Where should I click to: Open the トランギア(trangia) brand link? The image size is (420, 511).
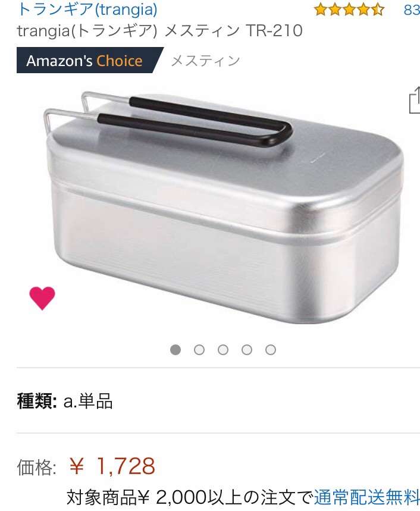87,9
